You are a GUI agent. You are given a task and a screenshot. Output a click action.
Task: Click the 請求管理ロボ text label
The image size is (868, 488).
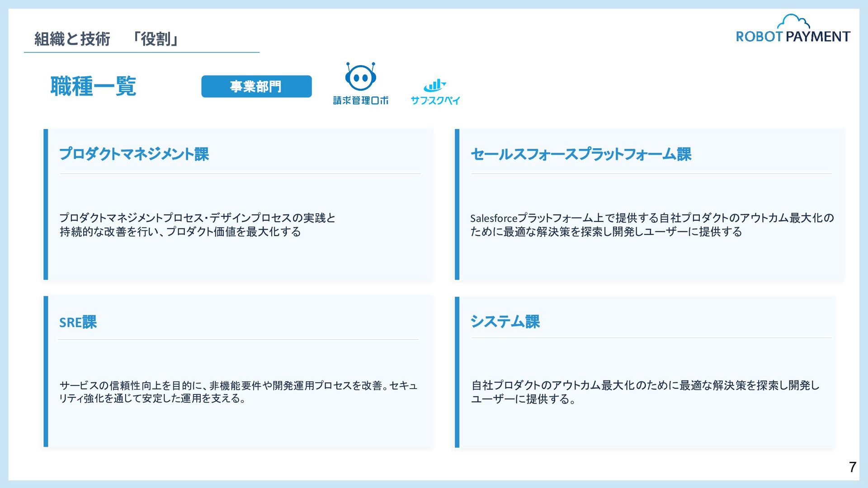(x=360, y=100)
